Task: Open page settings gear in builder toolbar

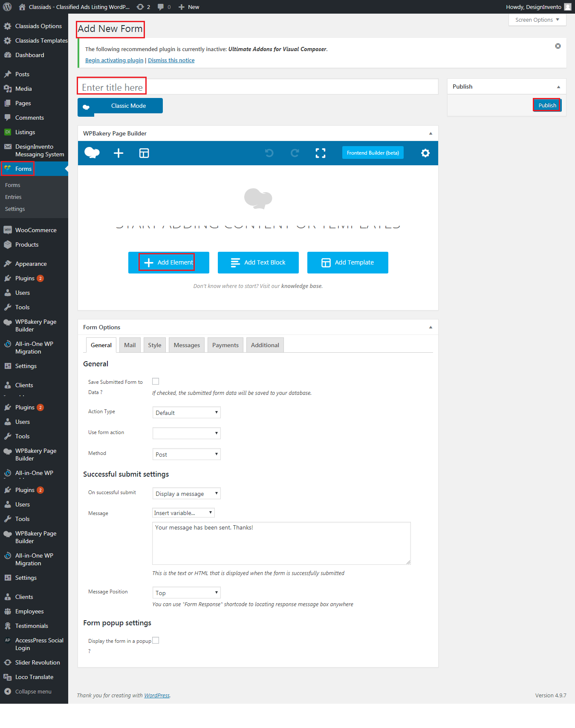Action: [425, 153]
